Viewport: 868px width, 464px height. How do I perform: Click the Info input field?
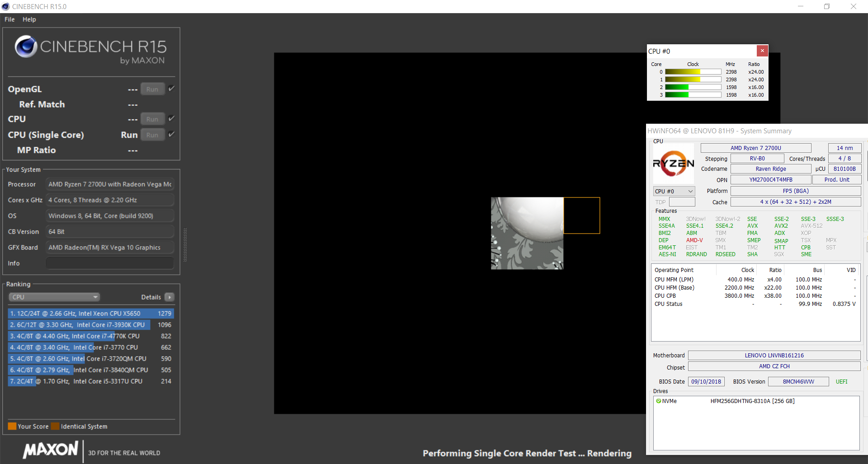click(x=110, y=263)
